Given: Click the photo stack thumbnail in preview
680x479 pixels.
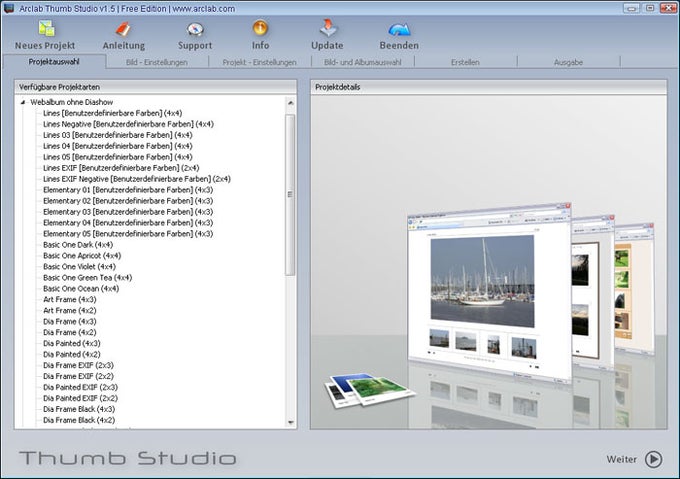Looking at the screenshot, I should click(x=369, y=389).
